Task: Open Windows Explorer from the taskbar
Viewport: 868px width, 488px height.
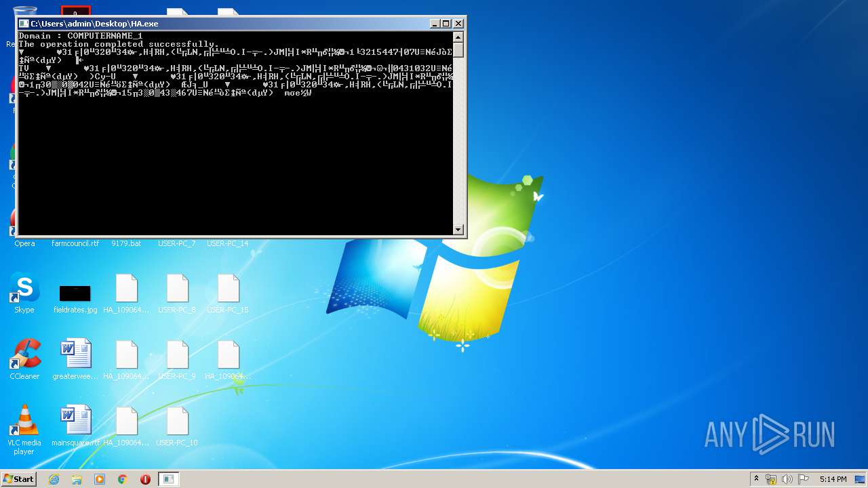Action: pyautogui.click(x=77, y=479)
